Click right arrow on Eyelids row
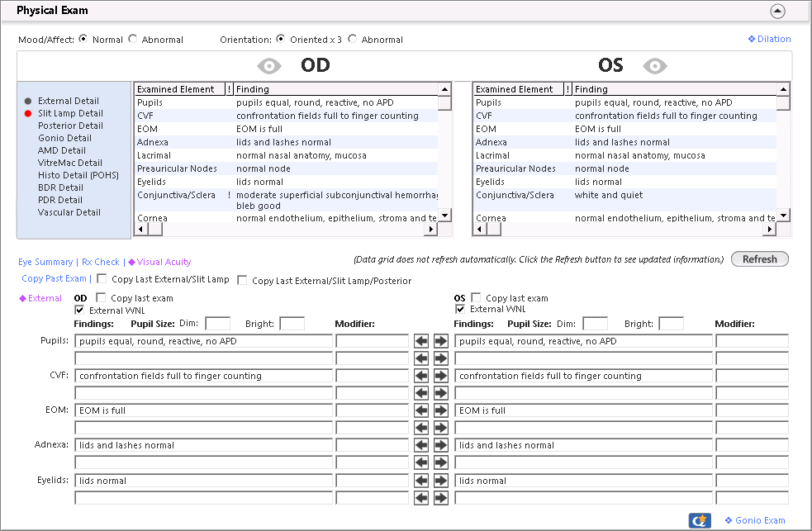Viewport: 812px width, 531px height. tap(441, 481)
